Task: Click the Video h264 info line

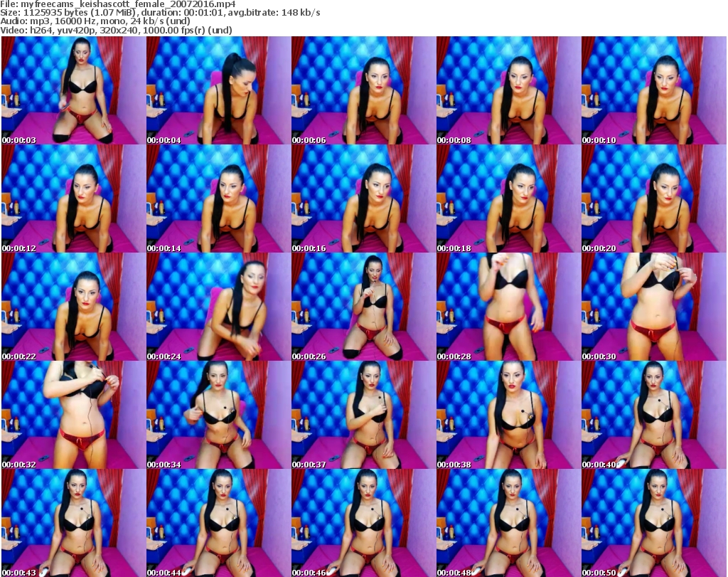Action: point(116,30)
